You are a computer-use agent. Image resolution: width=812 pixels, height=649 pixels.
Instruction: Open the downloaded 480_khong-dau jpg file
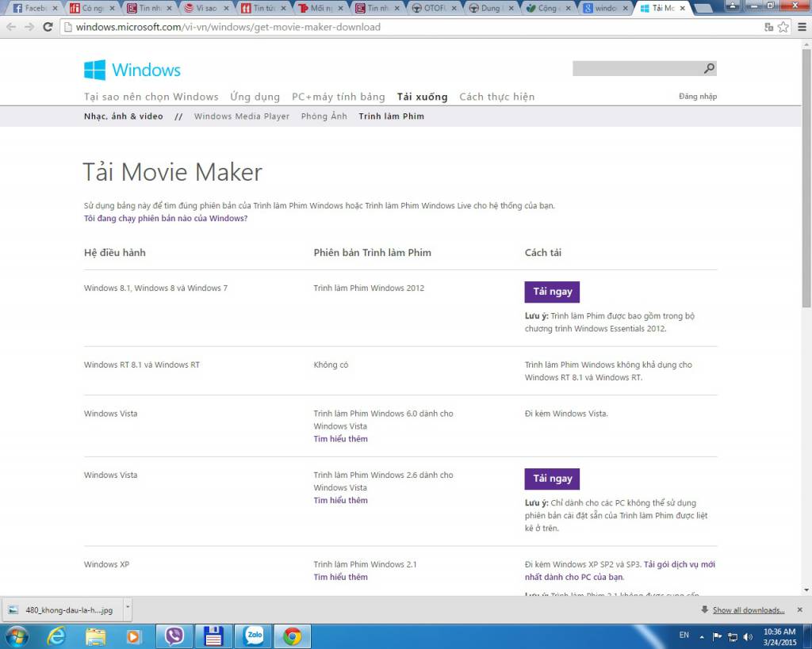pos(62,610)
